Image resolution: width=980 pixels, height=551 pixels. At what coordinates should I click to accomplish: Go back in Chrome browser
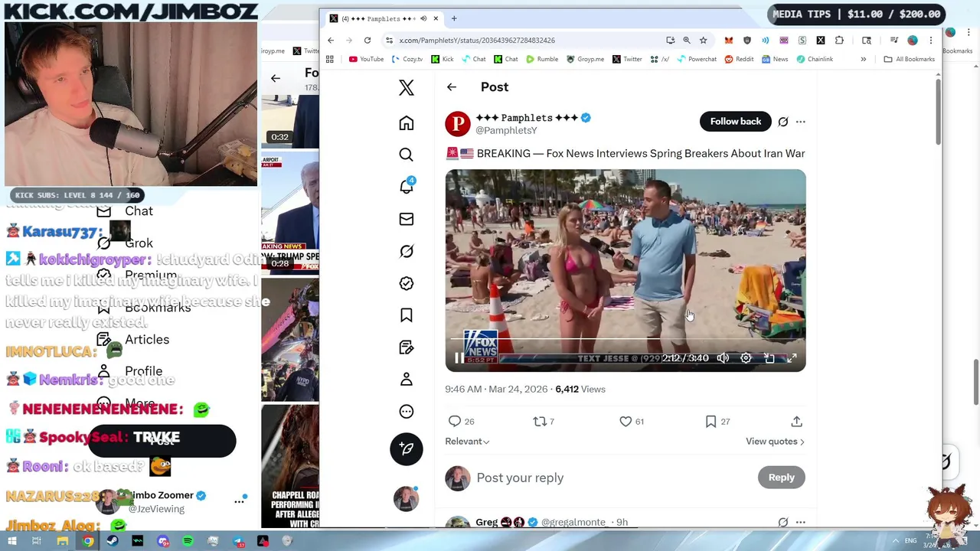pyautogui.click(x=331, y=41)
